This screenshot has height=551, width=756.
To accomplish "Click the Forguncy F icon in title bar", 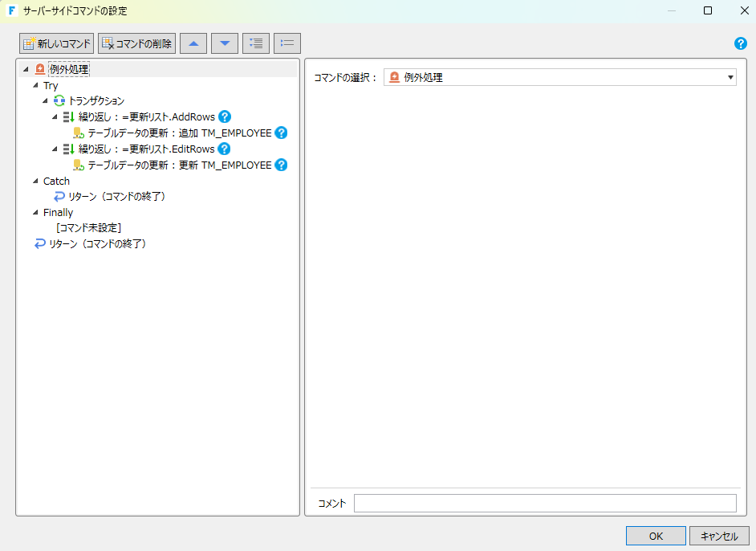I will pyautogui.click(x=12, y=10).
